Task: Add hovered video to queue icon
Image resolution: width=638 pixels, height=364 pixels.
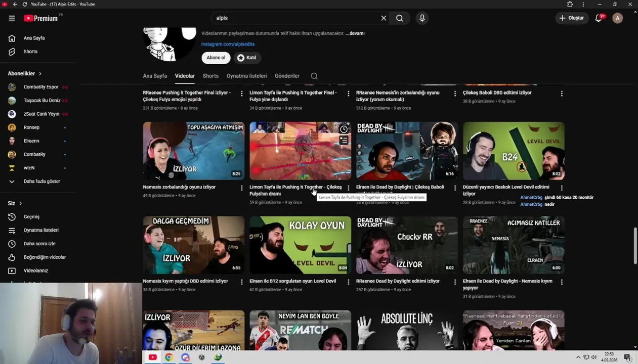Action: [x=344, y=140]
